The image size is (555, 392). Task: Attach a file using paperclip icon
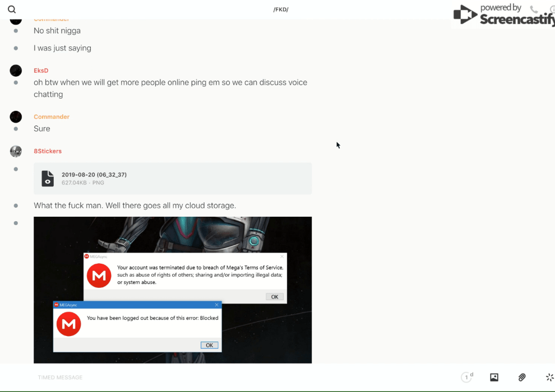click(x=522, y=377)
